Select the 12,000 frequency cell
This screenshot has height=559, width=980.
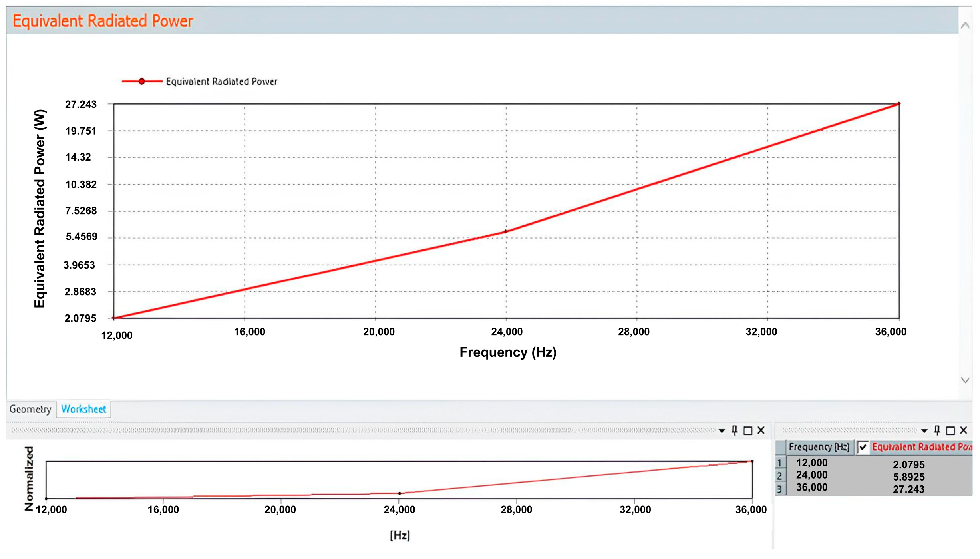pos(811,463)
